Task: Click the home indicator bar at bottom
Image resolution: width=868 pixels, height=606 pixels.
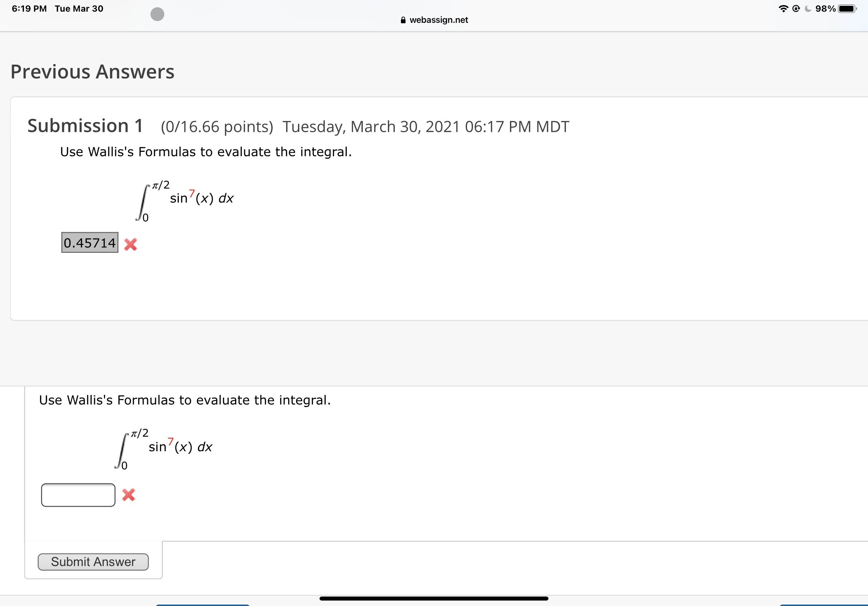Action: [x=434, y=598]
